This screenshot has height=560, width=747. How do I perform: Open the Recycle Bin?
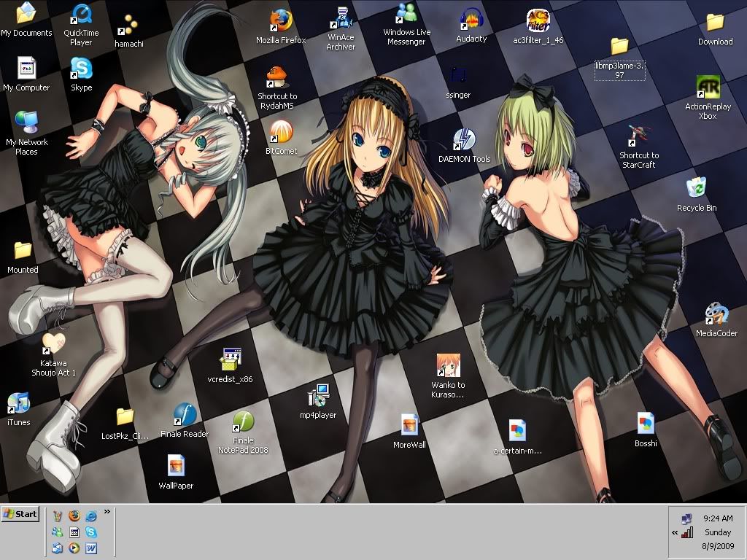pyautogui.click(x=697, y=188)
